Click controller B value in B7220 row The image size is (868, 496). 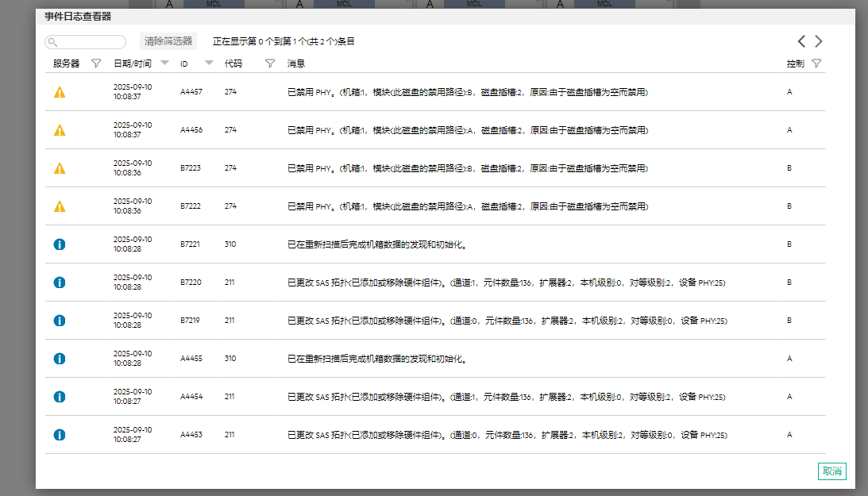click(x=789, y=282)
